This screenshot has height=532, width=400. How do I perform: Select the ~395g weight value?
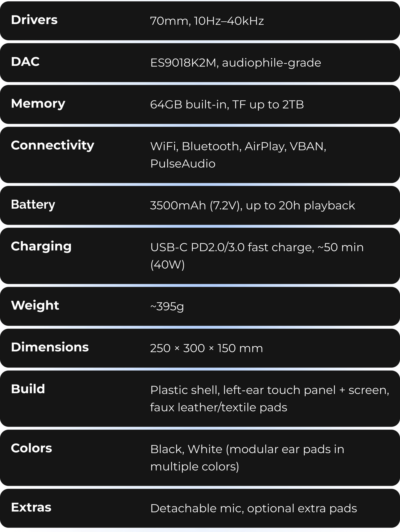(167, 306)
